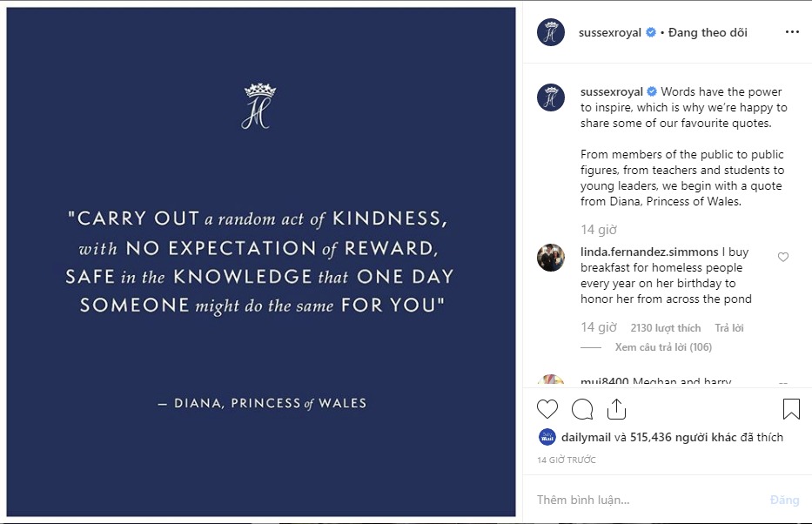Click "Trả lời" to reply to comment

point(728,328)
